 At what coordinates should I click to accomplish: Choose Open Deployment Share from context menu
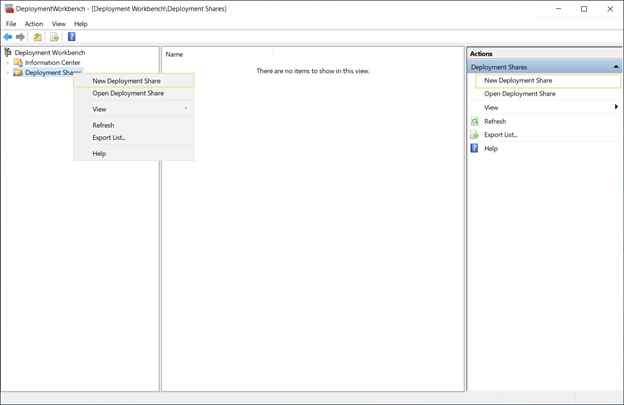click(134, 93)
